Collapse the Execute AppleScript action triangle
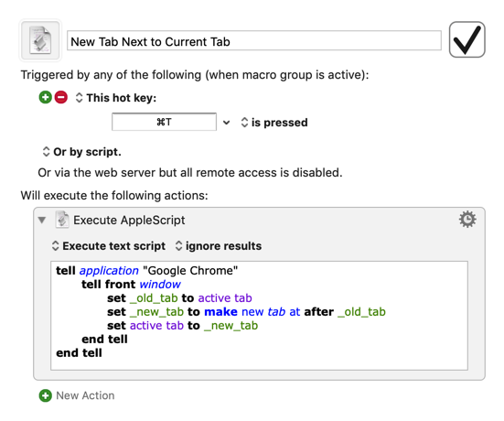The height and width of the screenshot is (421, 504). click(42, 220)
